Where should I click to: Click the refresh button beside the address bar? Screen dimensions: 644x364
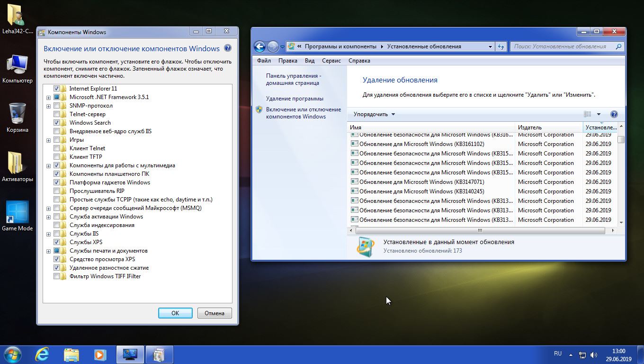coord(501,46)
